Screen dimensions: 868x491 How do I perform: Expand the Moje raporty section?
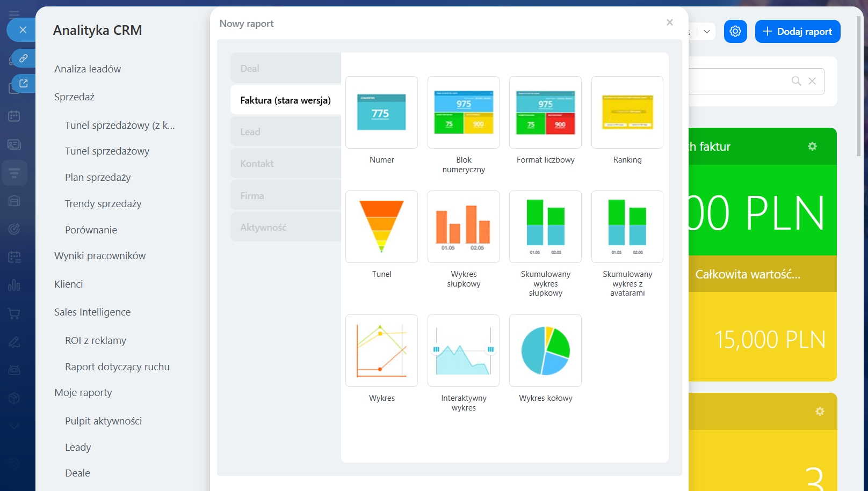click(x=83, y=393)
